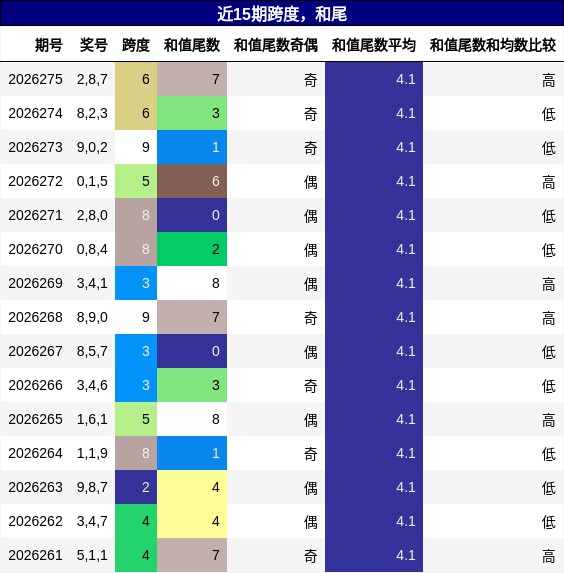Select winning numbers 0,1,5

point(92,181)
